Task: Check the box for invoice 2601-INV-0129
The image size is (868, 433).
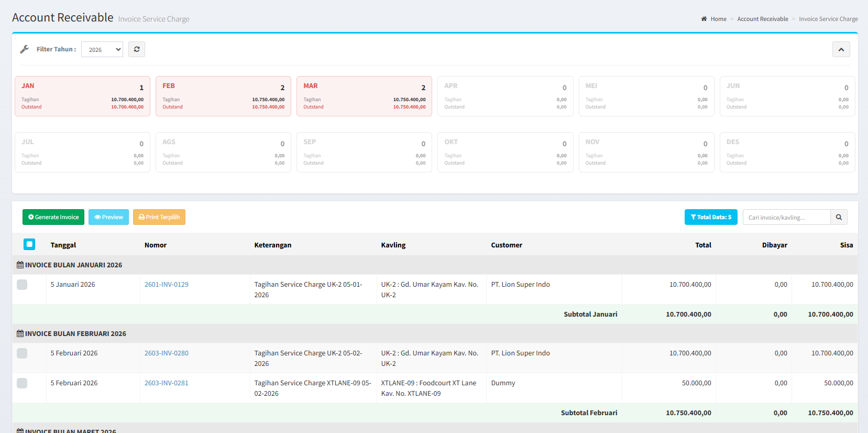Action: coord(22,285)
